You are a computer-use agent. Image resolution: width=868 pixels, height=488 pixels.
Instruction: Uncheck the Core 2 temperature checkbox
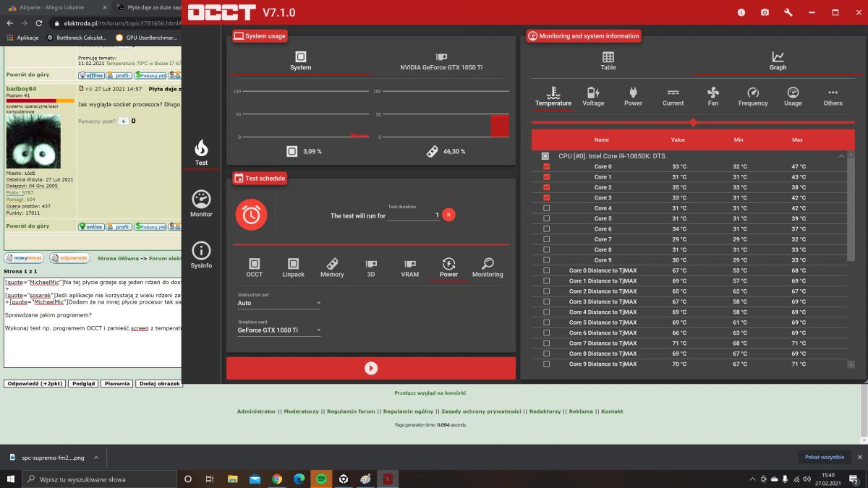546,187
